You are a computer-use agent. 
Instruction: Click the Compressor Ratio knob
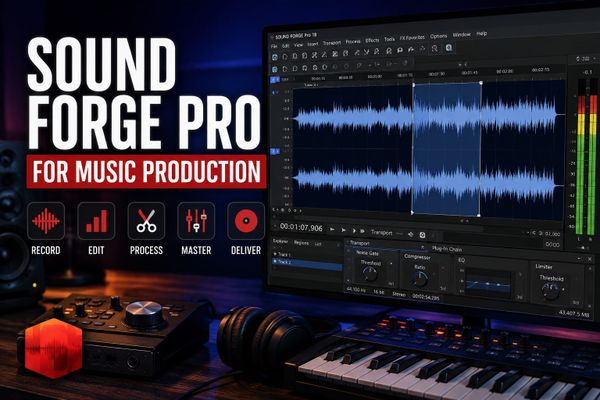coord(420,279)
